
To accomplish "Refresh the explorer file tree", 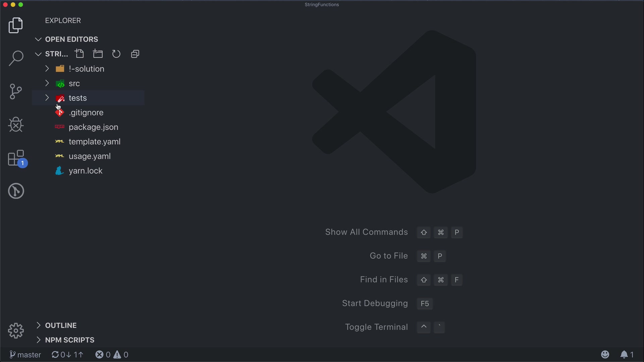I will 116,54.
